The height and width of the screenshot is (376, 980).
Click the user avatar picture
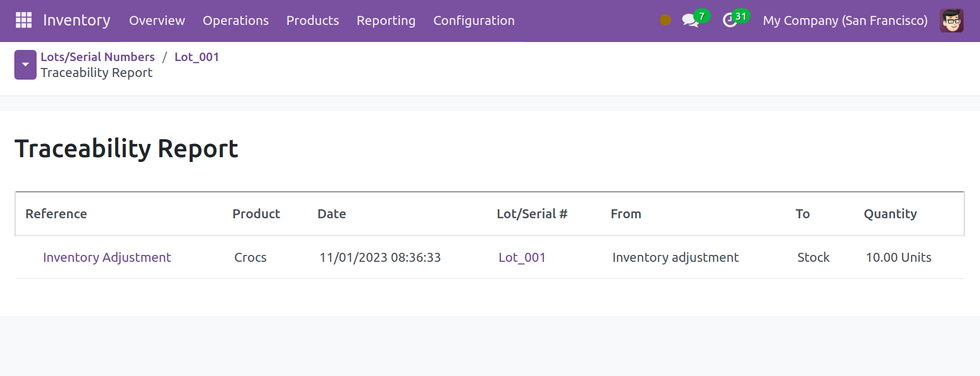[x=951, y=21]
